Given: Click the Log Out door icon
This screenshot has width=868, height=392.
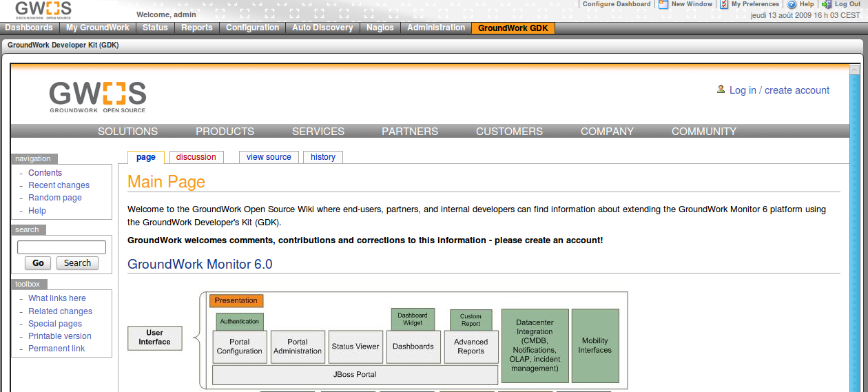Looking at the screenshot, I should [x=827, y=4].
